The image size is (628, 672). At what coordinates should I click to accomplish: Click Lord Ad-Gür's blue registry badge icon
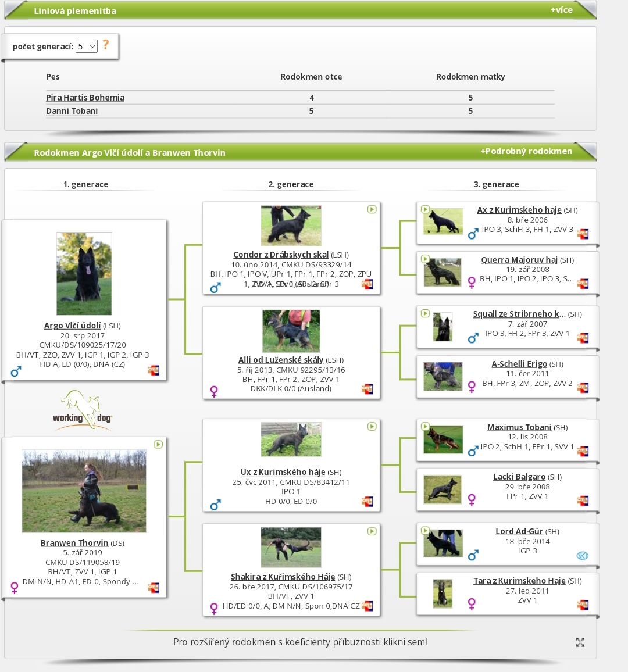[x=582, y=556]
